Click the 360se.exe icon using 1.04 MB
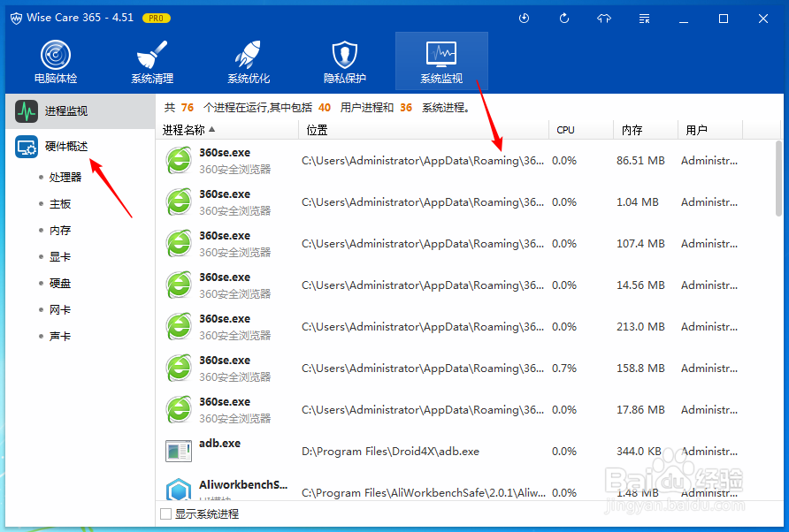 click(x=179, y=201)
